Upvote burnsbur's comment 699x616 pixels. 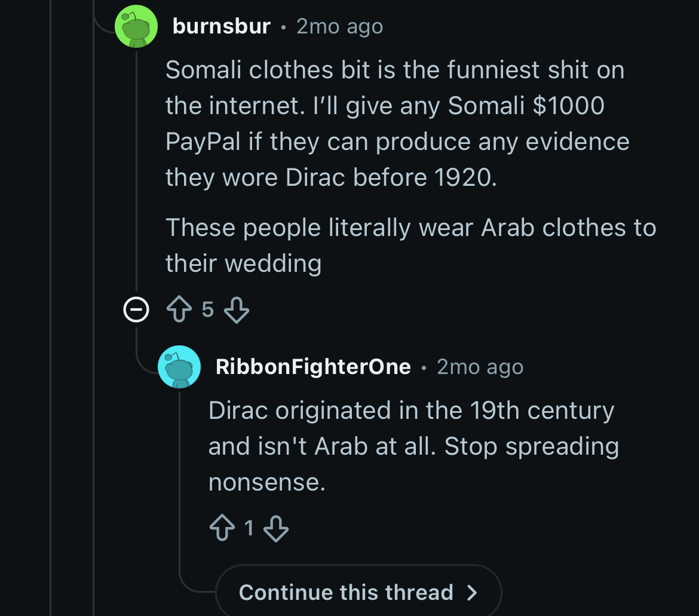pos(178,310)
